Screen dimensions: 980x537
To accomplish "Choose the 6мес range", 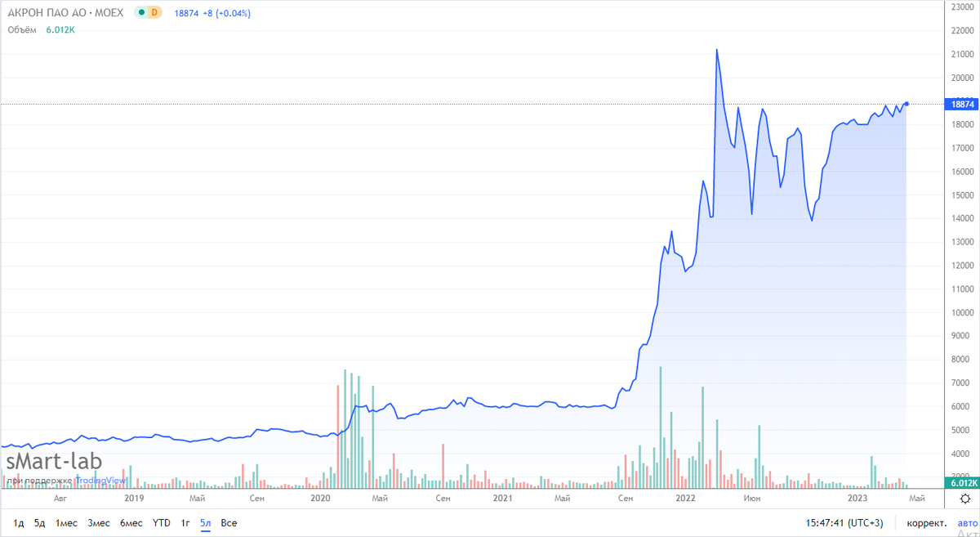I will coord(131,522).
